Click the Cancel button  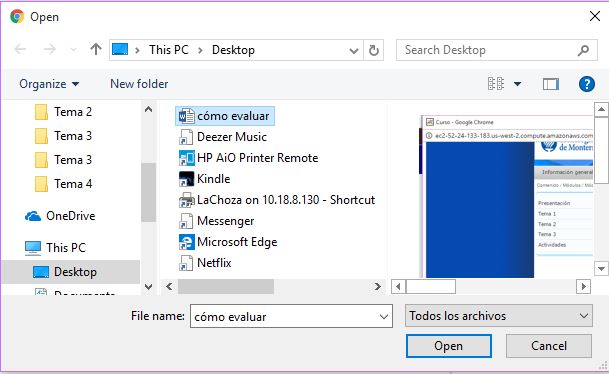click(548, 346)
